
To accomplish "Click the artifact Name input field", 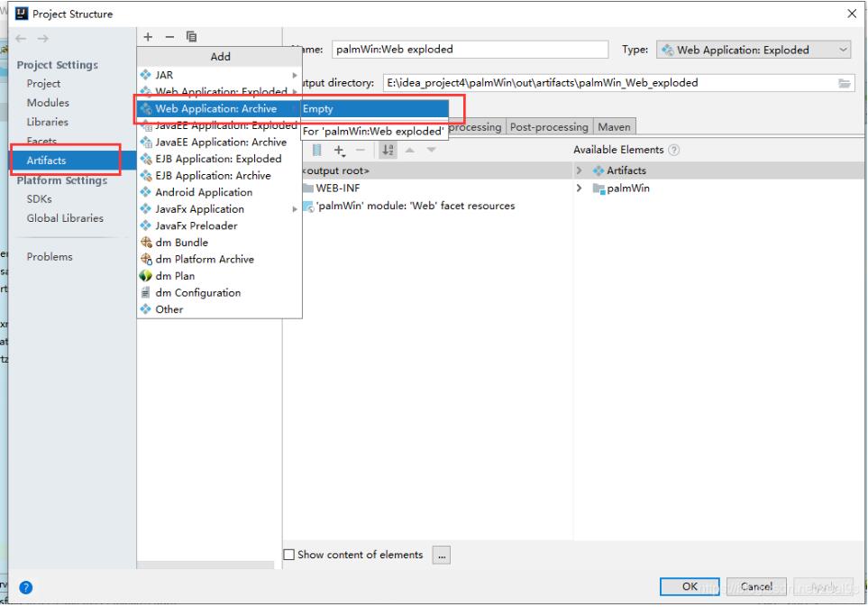I will coord(470,50).
